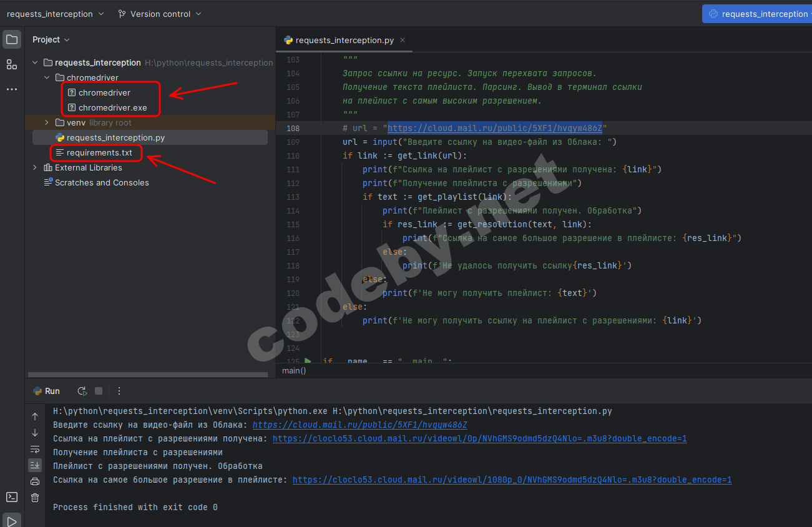Click the commented URL on line 108
Screen dimensions: 812x527
(x=495, y=128)
